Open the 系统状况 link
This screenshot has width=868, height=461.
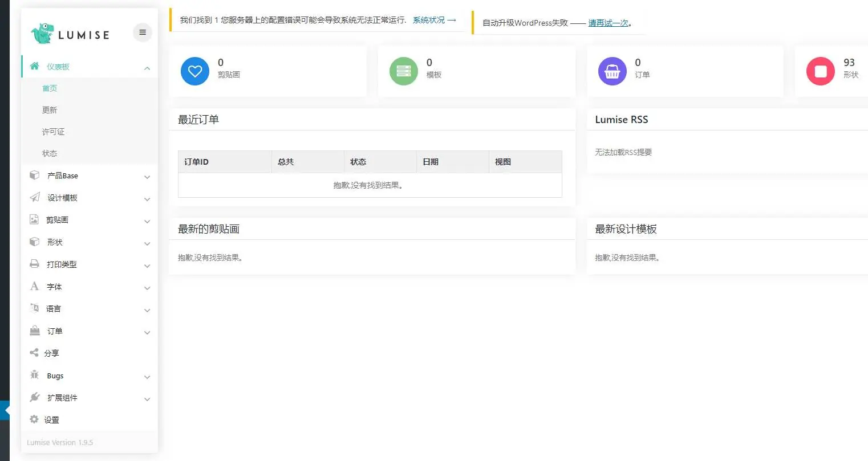pyautogui.click(x=435, y=20)
